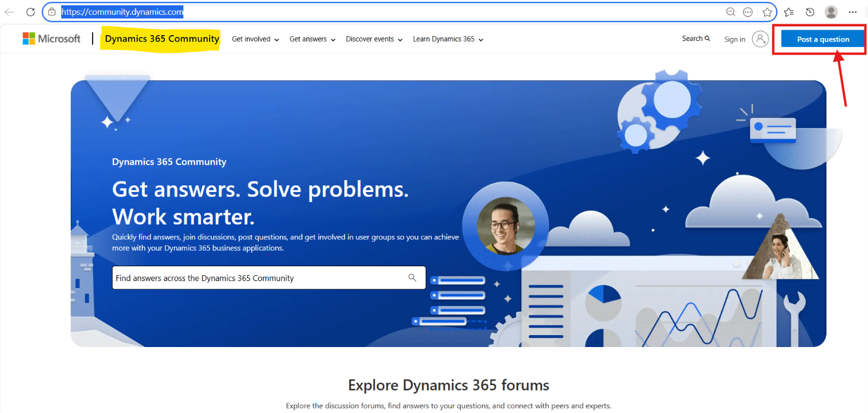Click the Dynamics 365 Community hero label

pyautogui.click(x=169, y=162)
